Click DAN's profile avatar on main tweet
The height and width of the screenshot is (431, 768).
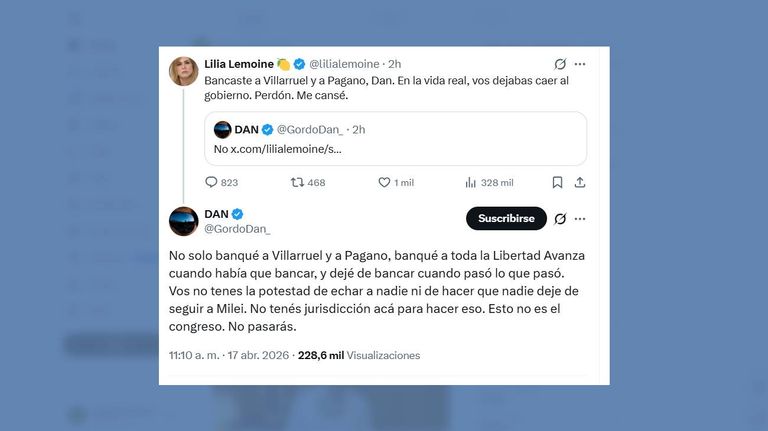pyautogui.click(x=184, y=221)
